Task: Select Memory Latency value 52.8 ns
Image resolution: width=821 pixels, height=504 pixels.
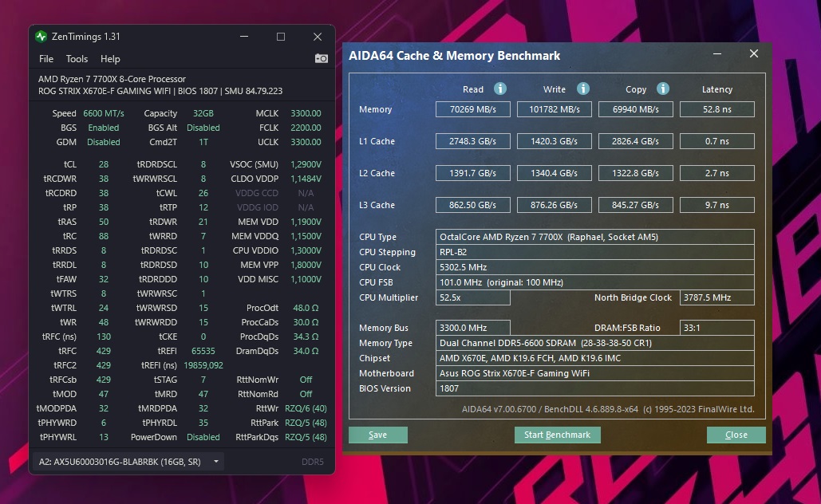Action: coord(716,109)
